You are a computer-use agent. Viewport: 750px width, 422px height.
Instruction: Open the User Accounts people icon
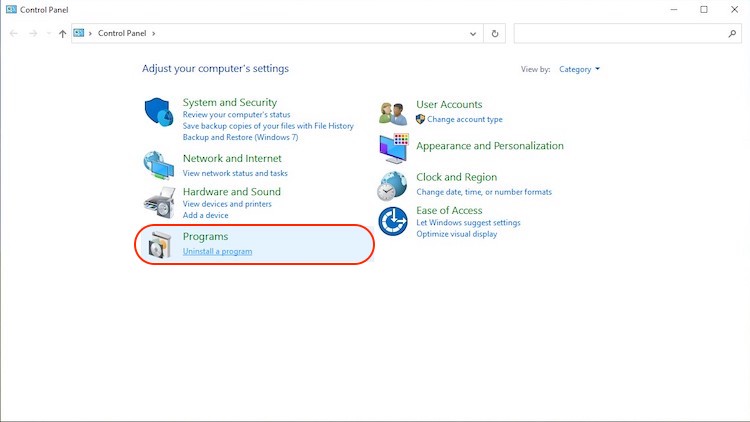point(393,113)
